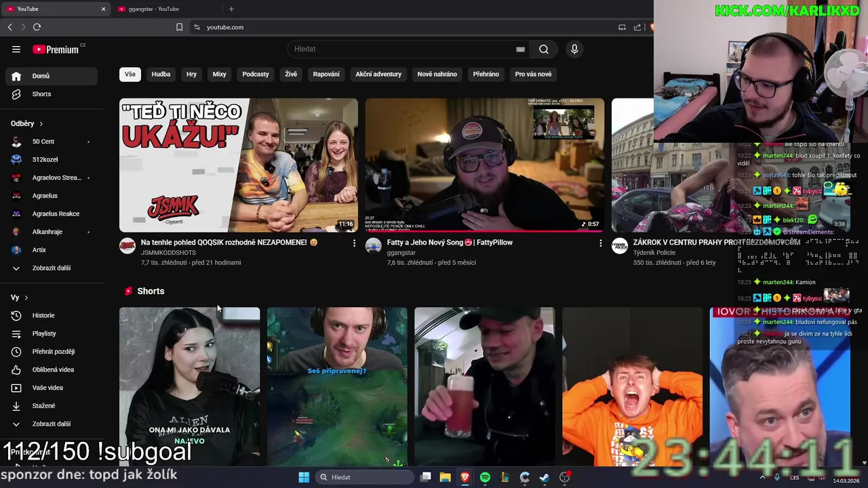Viewport: 868px width, 488px height.
Task: Play the Short captioned Seš připravenej?
Action: point(337,387)
